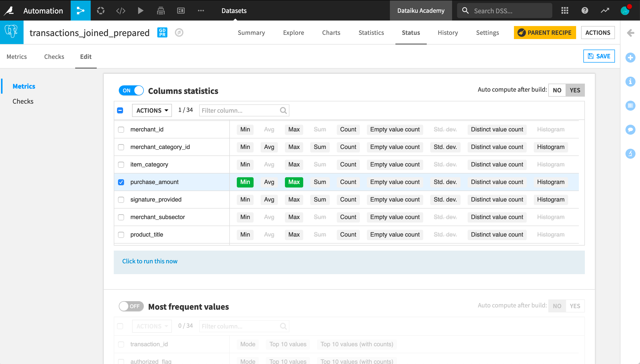Open the ACTIONS dropdown above the column list

click(152, 110)
